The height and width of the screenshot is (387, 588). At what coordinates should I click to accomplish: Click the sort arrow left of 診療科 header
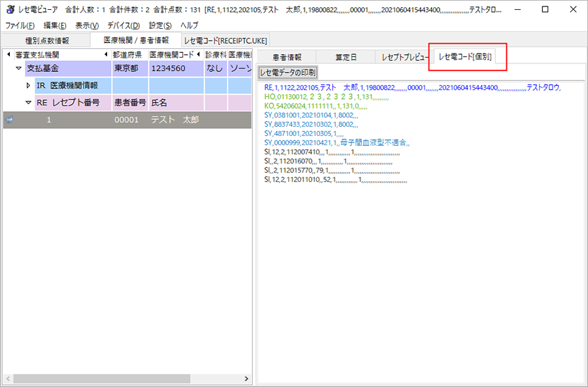click(x=199, y=55)
